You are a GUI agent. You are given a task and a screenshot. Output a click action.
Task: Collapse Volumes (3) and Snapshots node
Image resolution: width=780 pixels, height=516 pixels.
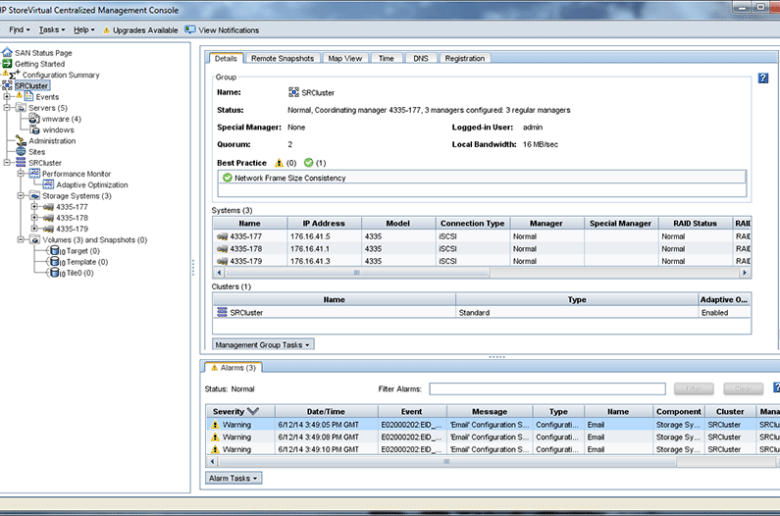20,239
